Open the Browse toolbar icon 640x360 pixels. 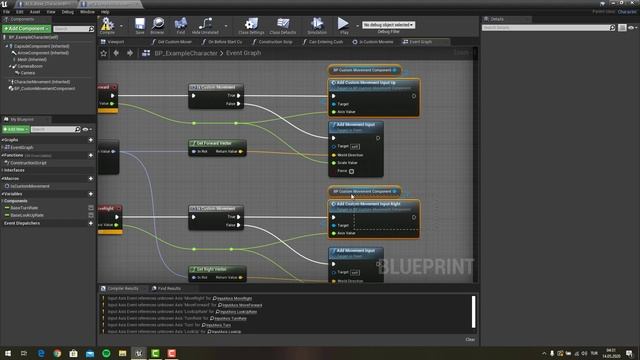158,24
